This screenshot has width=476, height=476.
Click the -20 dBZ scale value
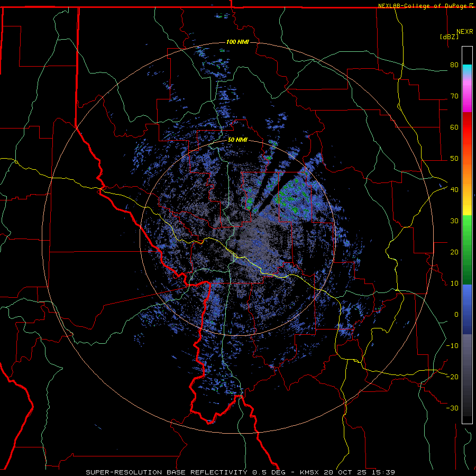tap(452, 377)
